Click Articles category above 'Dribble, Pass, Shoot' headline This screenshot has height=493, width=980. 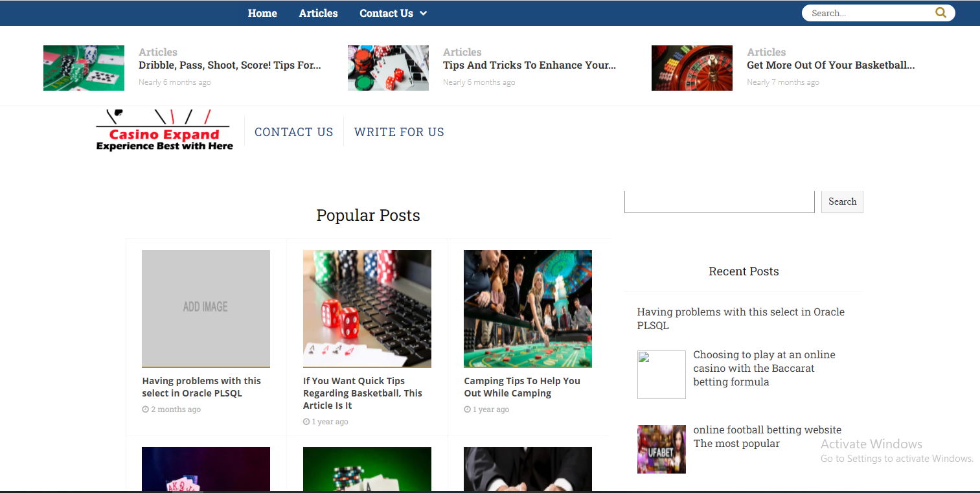(158, 52)
